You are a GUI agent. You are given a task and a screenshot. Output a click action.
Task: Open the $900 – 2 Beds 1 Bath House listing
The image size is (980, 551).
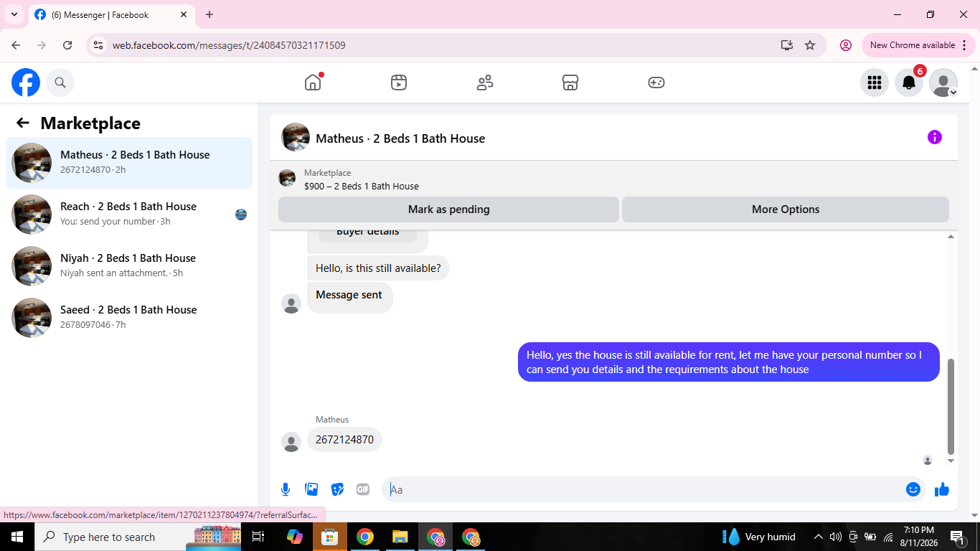pyautogui.click(x=362, y=186)
